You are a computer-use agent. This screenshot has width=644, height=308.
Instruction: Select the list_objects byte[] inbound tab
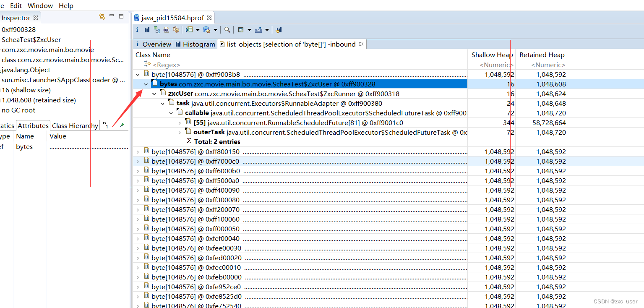pos(291,44)
